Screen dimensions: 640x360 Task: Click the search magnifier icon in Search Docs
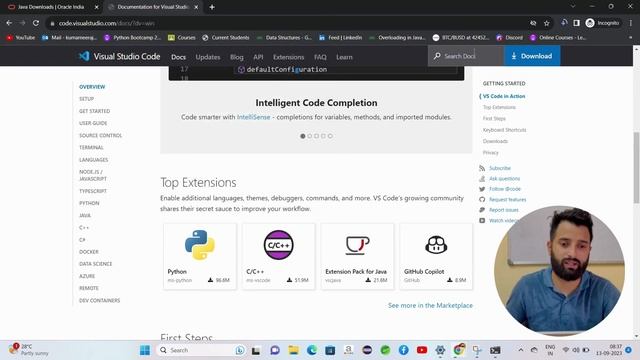[x=437, y=56]
